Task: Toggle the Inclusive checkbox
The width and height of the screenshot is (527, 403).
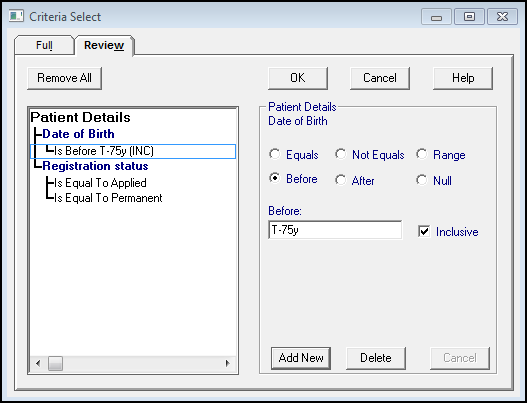Action: pos(424,231)
